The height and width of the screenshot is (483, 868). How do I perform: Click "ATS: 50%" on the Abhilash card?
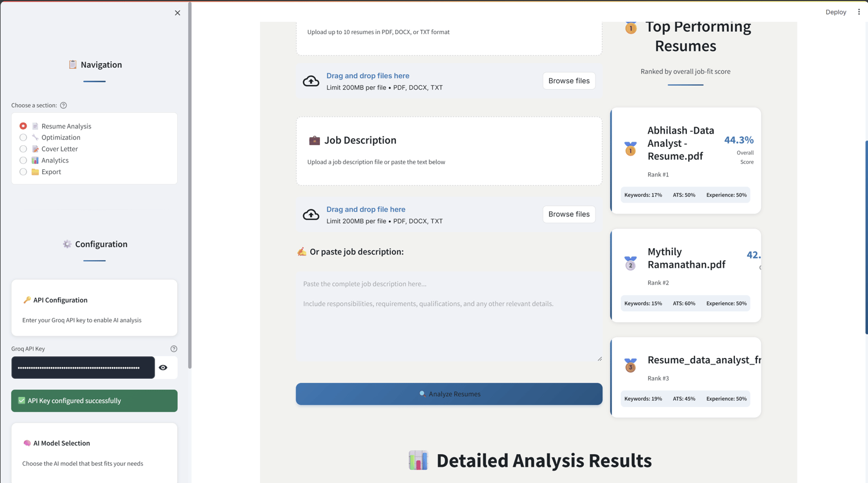684,195
